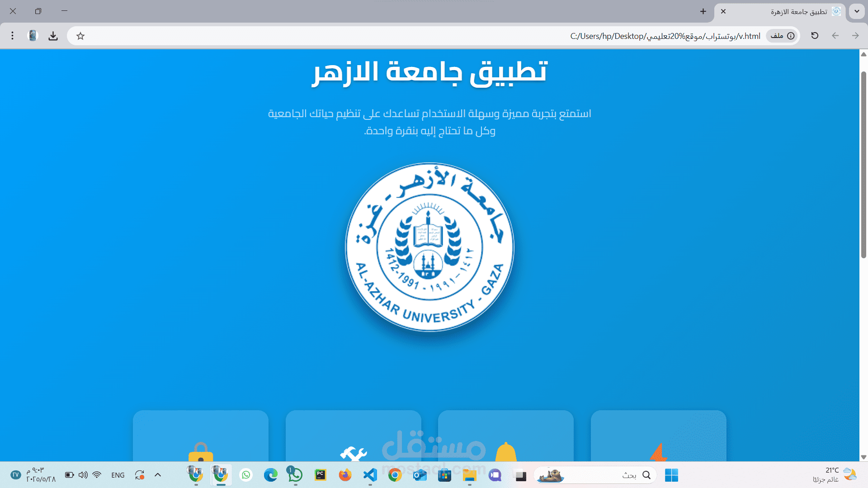Open the clock and date in taskbar

click(41, 475)
